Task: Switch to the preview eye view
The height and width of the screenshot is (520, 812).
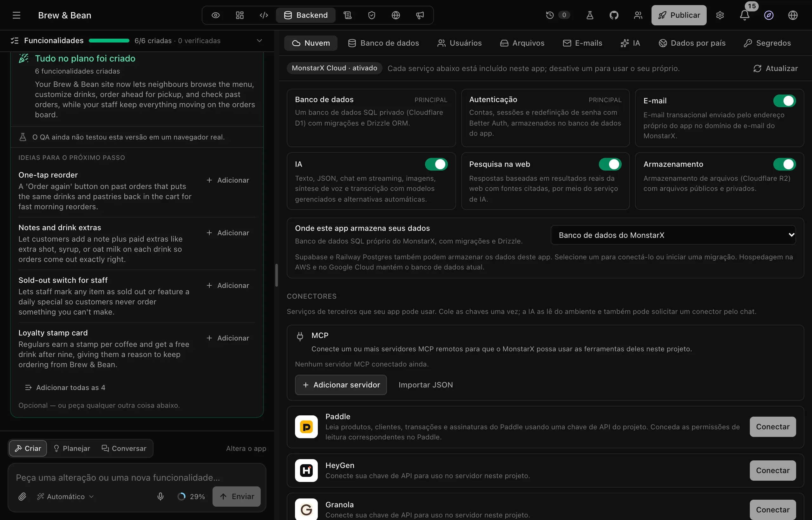Action: click(x=215, y=15)
